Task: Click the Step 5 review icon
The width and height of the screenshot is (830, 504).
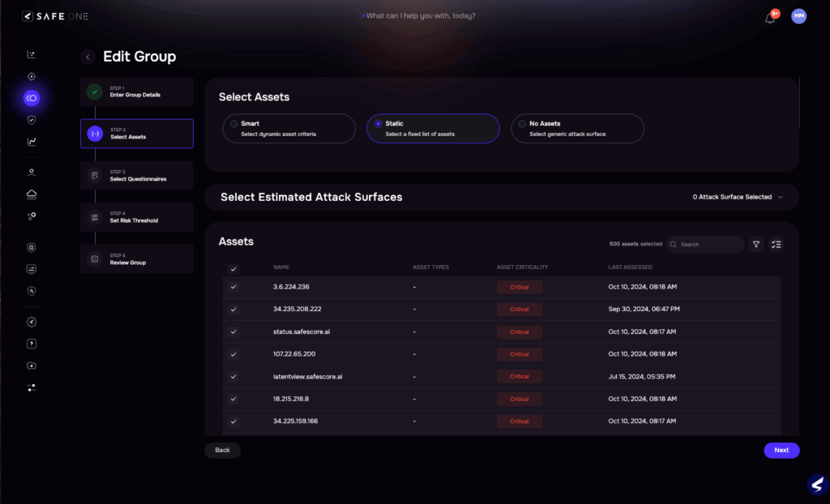Action: [95, 258]
